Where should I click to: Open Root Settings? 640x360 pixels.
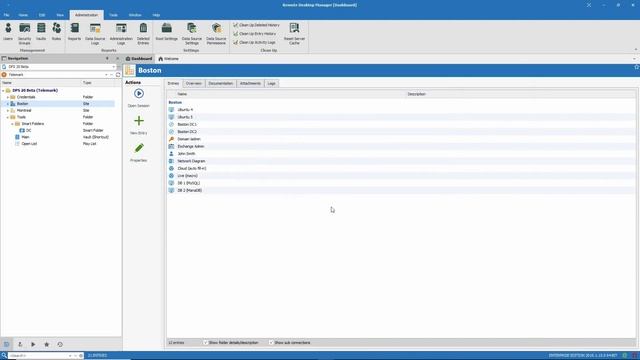click(x=167, y=31)
